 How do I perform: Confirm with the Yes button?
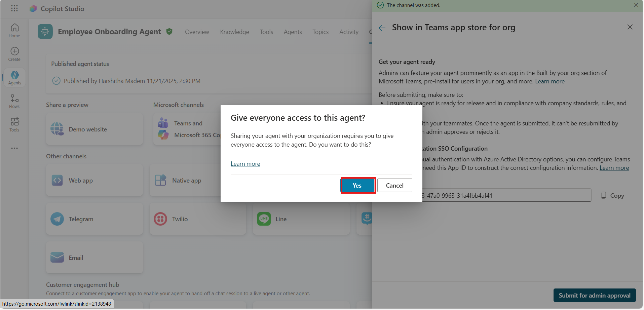[x=357, y=185]
